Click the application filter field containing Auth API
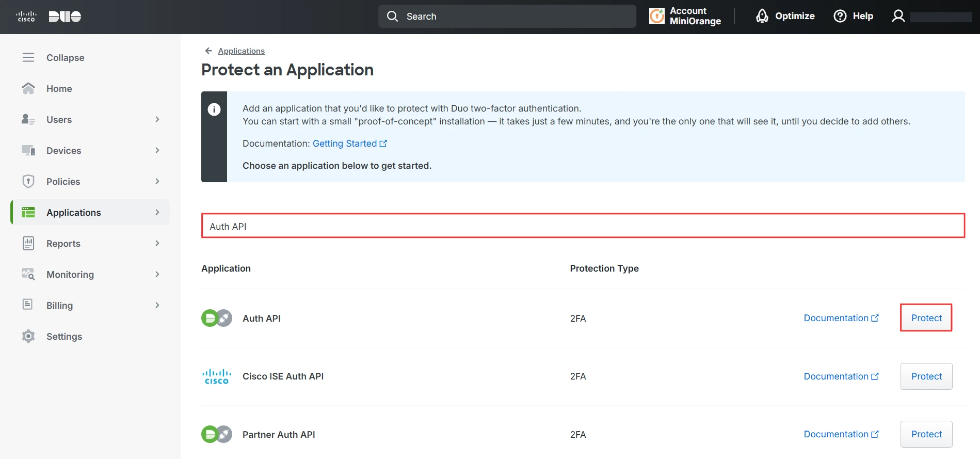980x459 pixels. (583, 226)
